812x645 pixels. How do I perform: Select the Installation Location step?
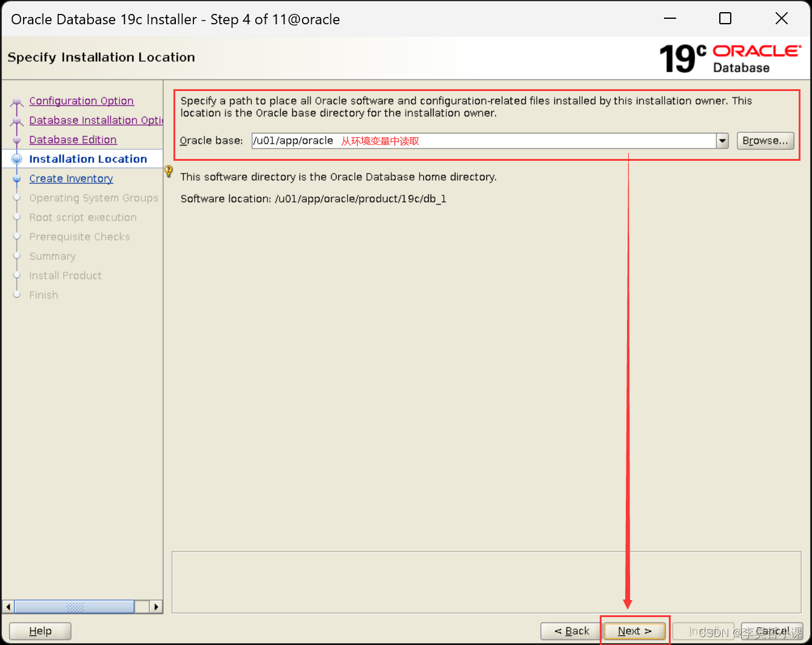88,159
